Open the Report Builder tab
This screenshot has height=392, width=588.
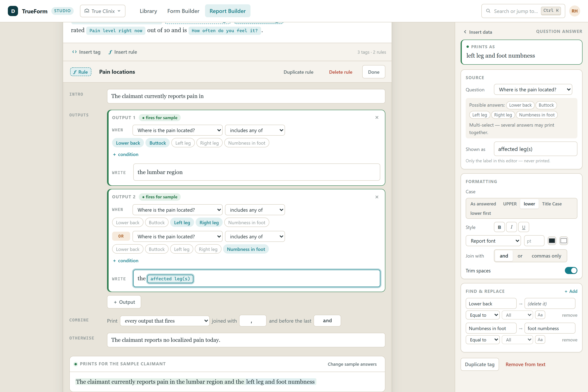pyautogui.click(x=228, y=11)
